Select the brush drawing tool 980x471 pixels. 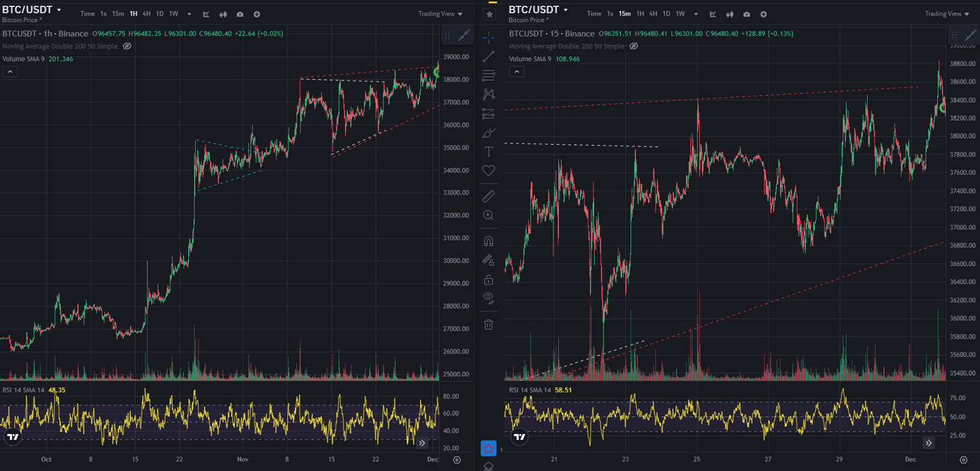coord(488,132)
